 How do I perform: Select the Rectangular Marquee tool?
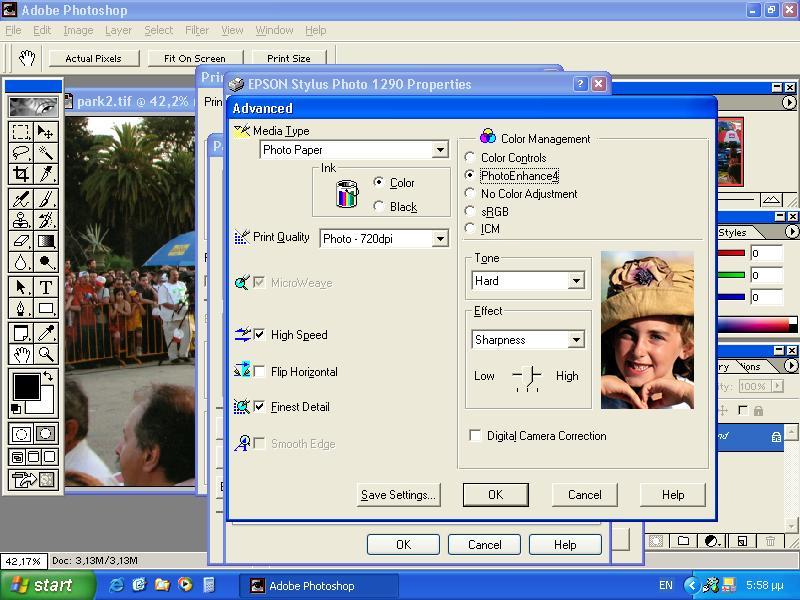point(21,132)
